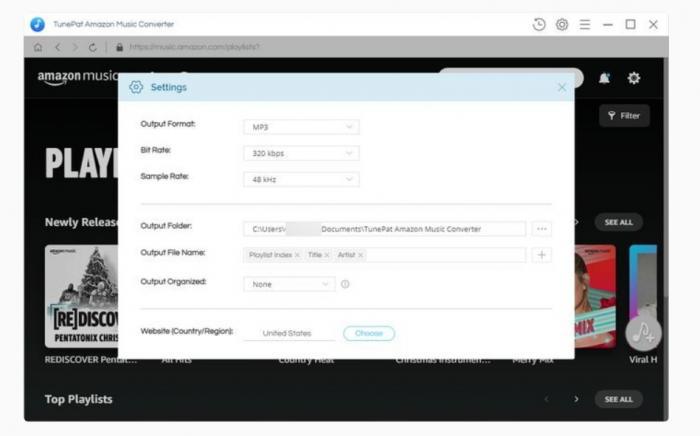The height and width of the screenshot is (436, 700).
Task: Click the REDISCOVER Pentat... playlist title
Action: tap(91, 360)
